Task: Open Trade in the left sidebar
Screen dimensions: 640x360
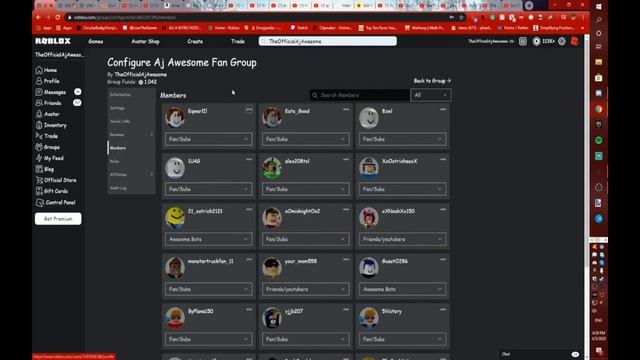Action: (47, 136)
